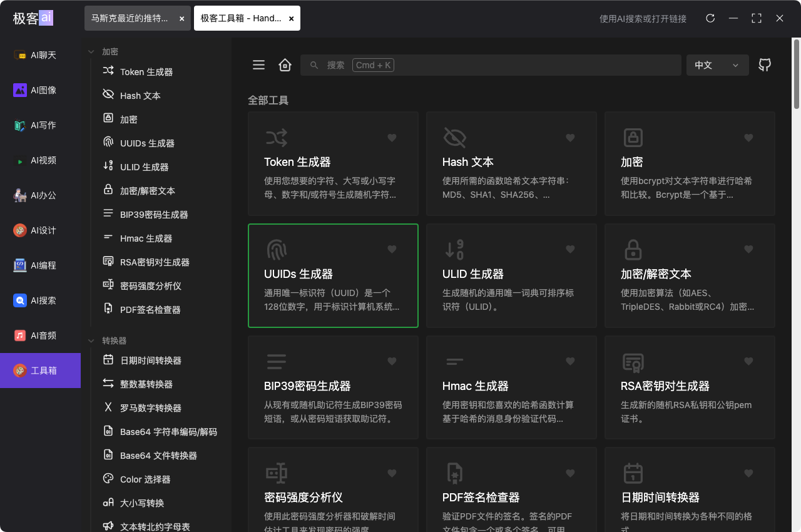Open the GitHub icon link
Viewport: 801px width, 532px height.
pos(765,65)
